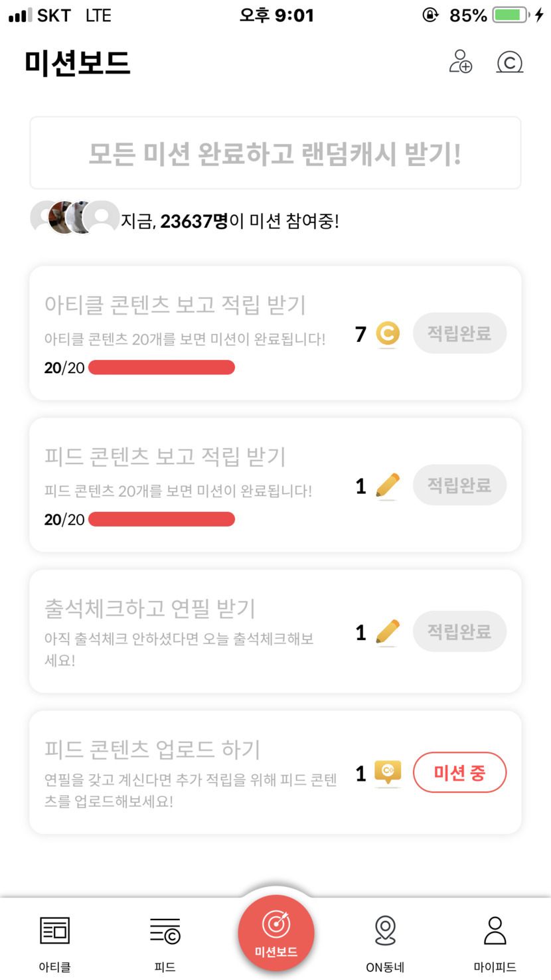The image size is (551, 980).
Task: Open the 피드 콘텐츠 업로드 하기 mission title
Action: pos(152,749)
